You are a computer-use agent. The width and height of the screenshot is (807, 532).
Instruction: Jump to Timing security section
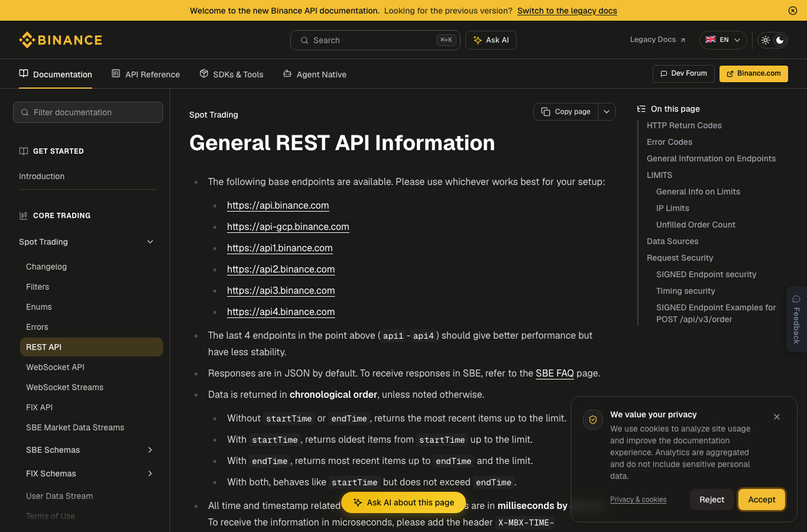coord(686,291)
